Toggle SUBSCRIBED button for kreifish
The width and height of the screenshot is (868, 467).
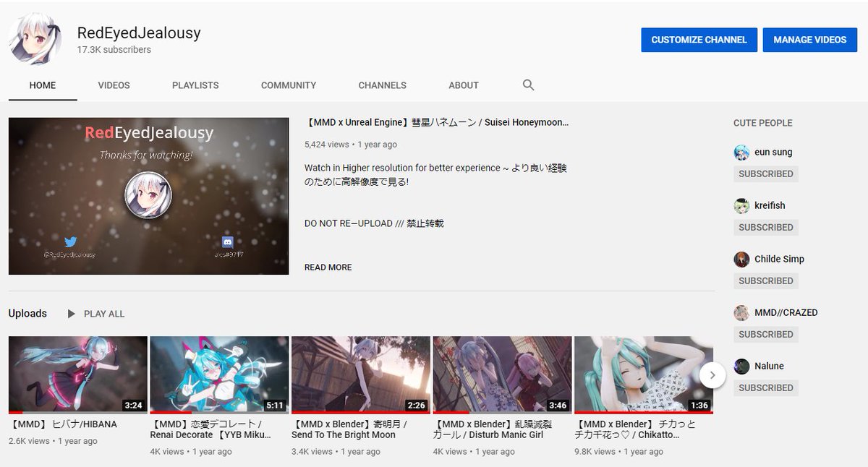(766, 228)
